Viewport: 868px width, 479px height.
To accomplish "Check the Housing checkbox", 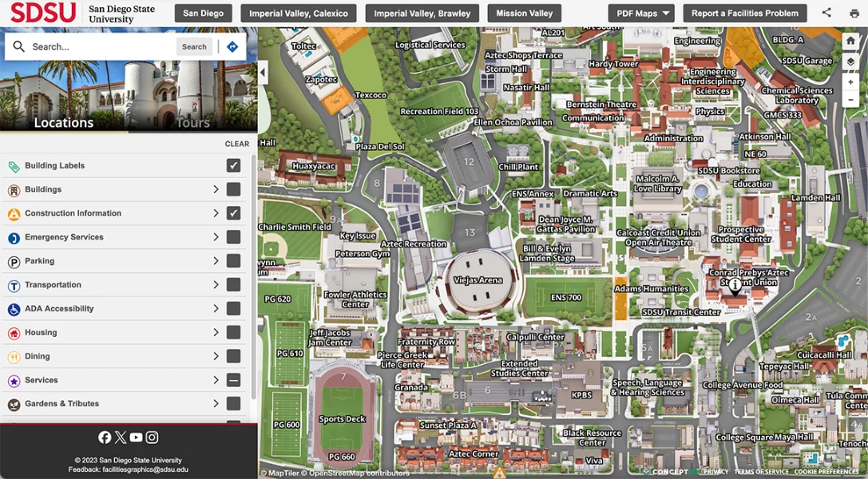I will [x=234, y=332].
